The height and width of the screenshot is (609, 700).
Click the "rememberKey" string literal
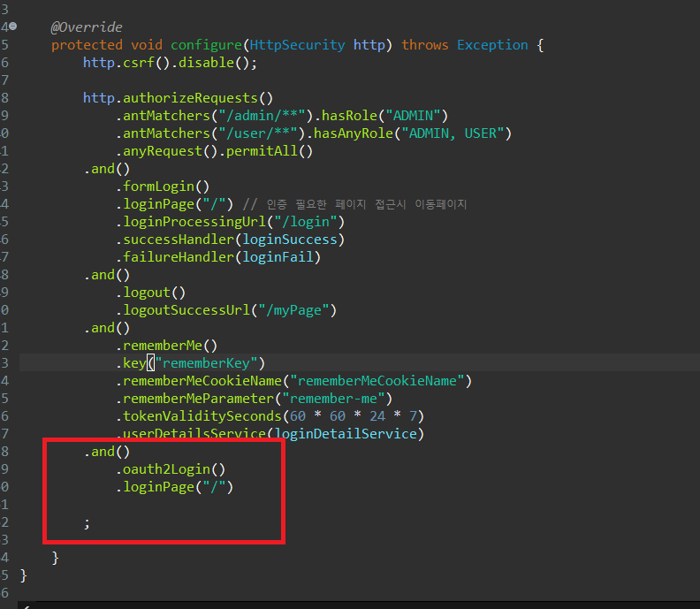point(206,363)
